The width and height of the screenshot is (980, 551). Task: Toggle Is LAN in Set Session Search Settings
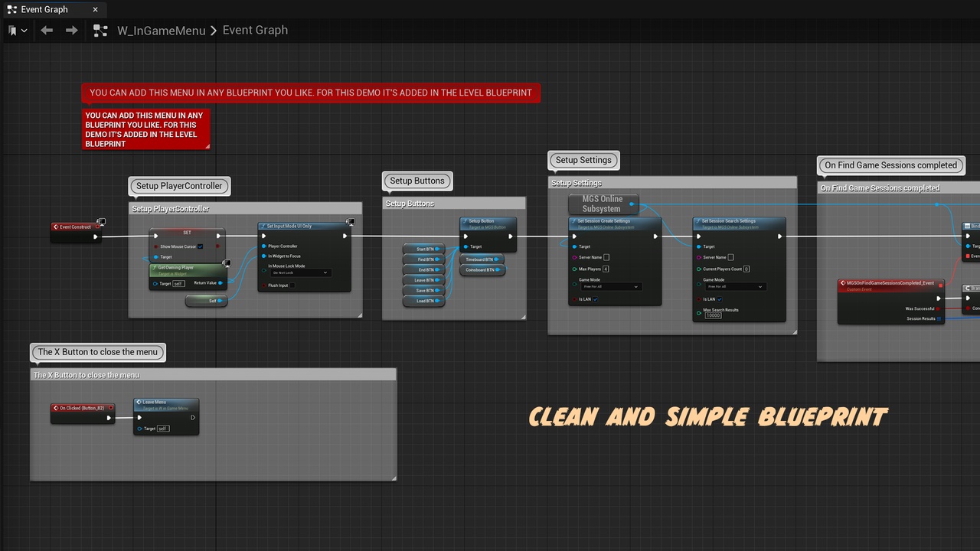(x=720, y=299)
